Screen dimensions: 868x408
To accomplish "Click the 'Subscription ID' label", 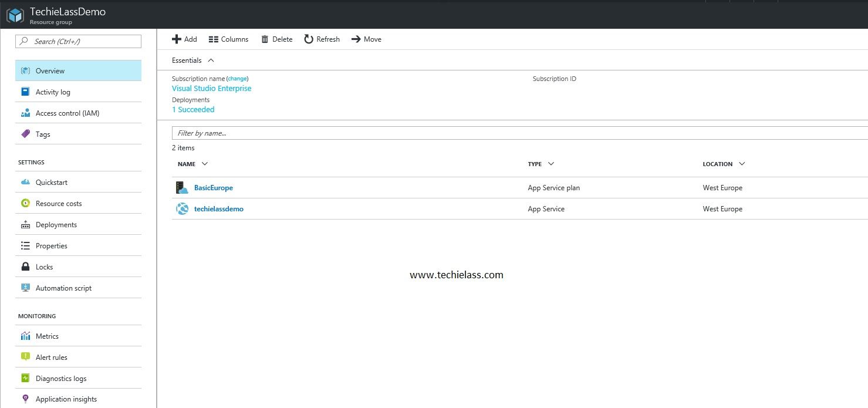I will (555, 79).
